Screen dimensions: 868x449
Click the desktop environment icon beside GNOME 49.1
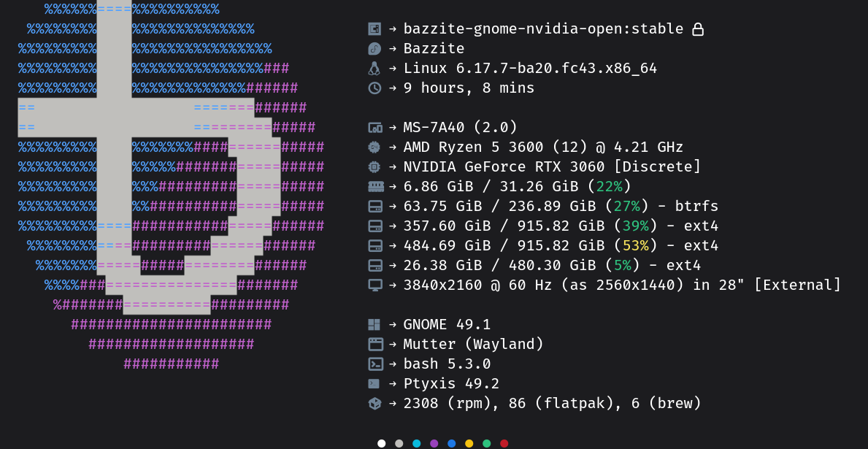pyautogui.click(x=375, y=325)
